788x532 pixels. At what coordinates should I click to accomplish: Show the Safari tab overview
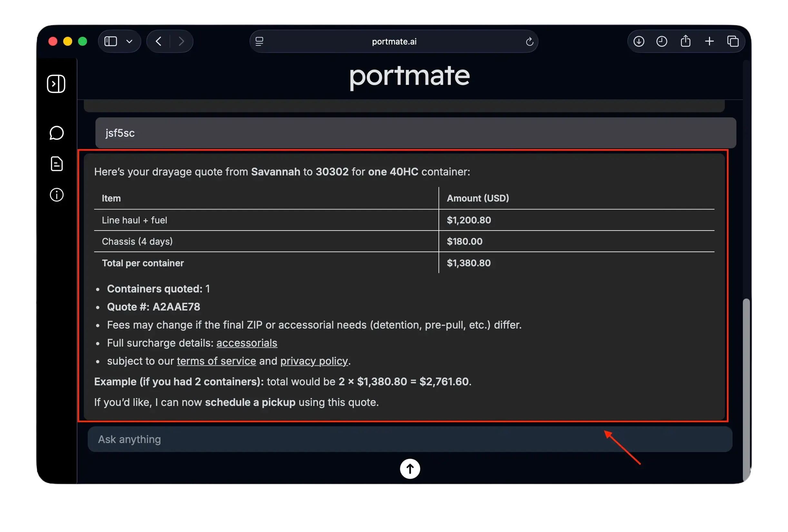(x=733, y=41)
